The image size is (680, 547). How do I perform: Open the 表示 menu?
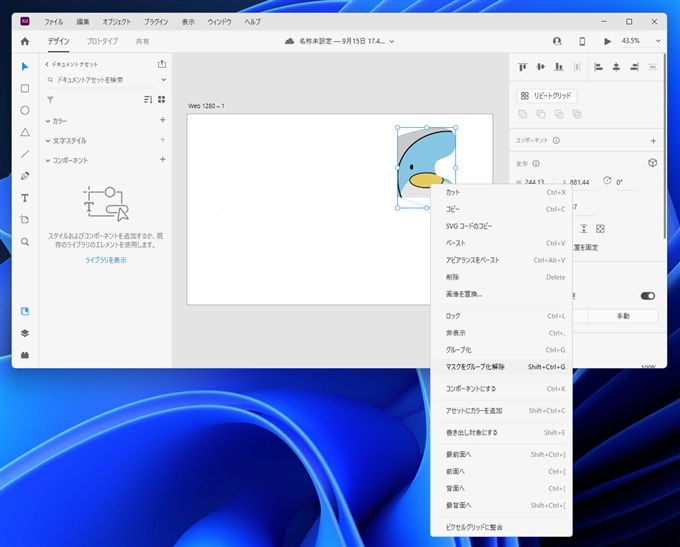click(188, 22)
